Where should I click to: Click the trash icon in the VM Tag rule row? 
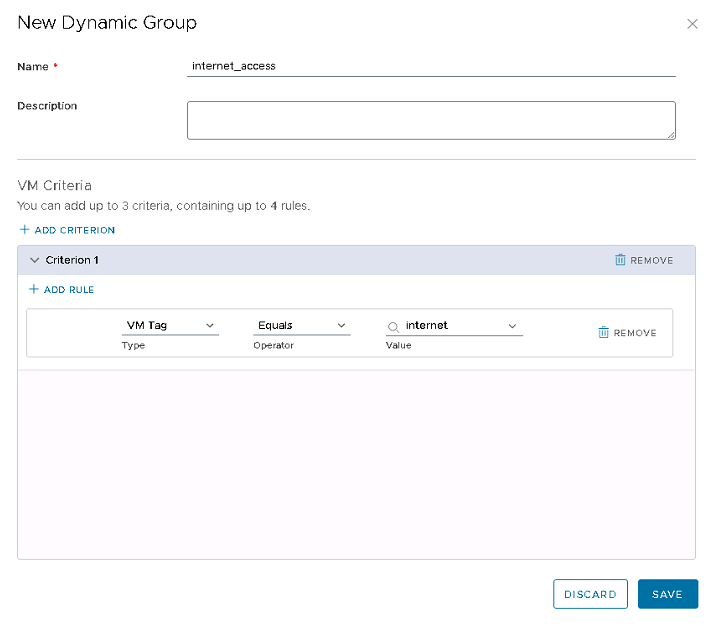(603, 333)
